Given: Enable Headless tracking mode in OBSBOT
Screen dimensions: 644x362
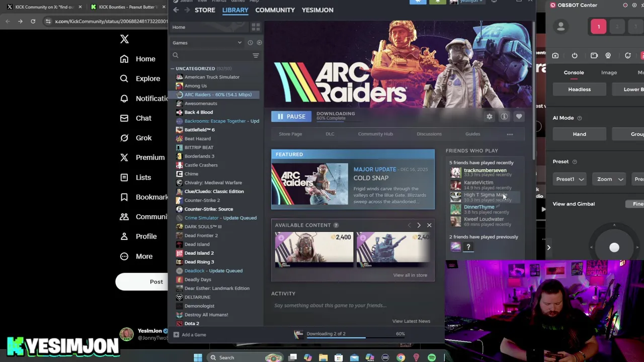Looking at the screenshot, I should pyautogui.click(x=580, y=89).
